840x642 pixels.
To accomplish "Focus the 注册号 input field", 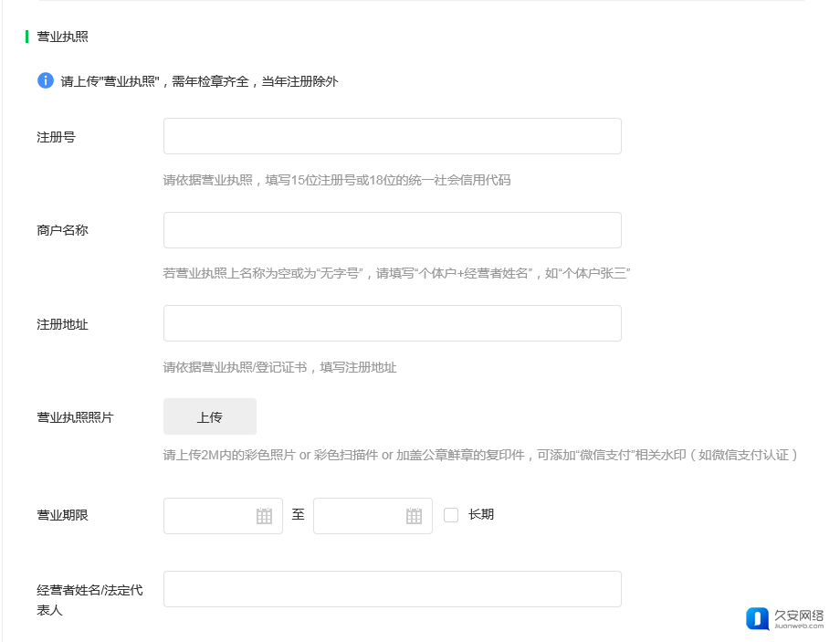I will (392, 136).
